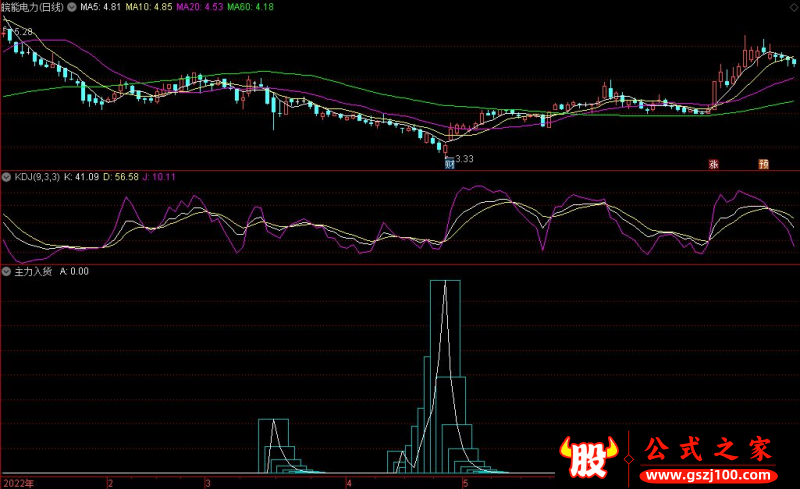Screen dimensions: 800x489
Task: Expand the KDJ(9,3,3) indicator options arrow
Action: (x=7, y=177)
